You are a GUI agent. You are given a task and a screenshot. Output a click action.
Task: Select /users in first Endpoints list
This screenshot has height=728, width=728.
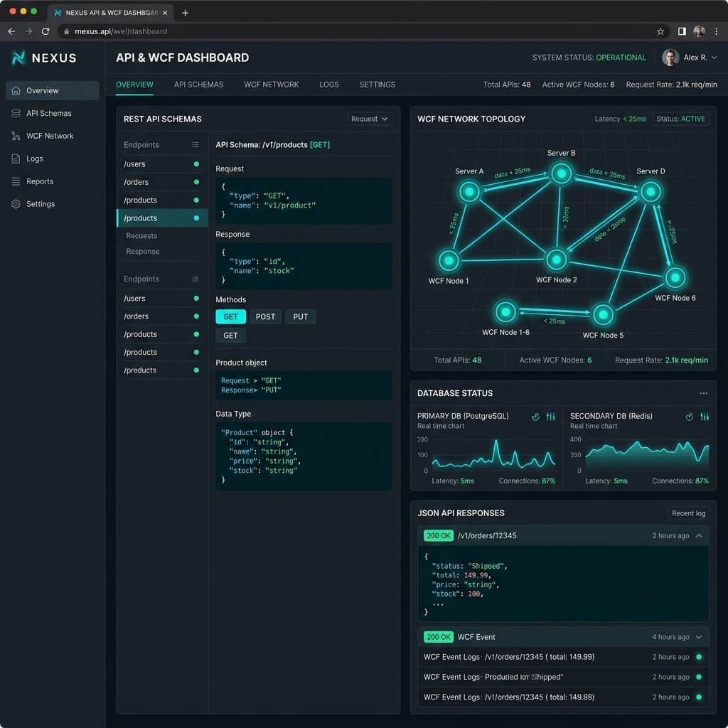(x=161, y=164)
